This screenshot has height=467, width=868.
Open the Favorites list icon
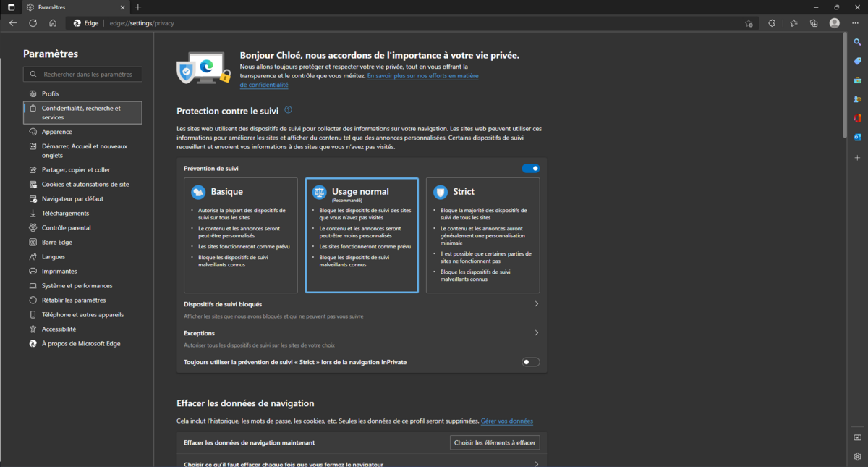pos(793,23)
